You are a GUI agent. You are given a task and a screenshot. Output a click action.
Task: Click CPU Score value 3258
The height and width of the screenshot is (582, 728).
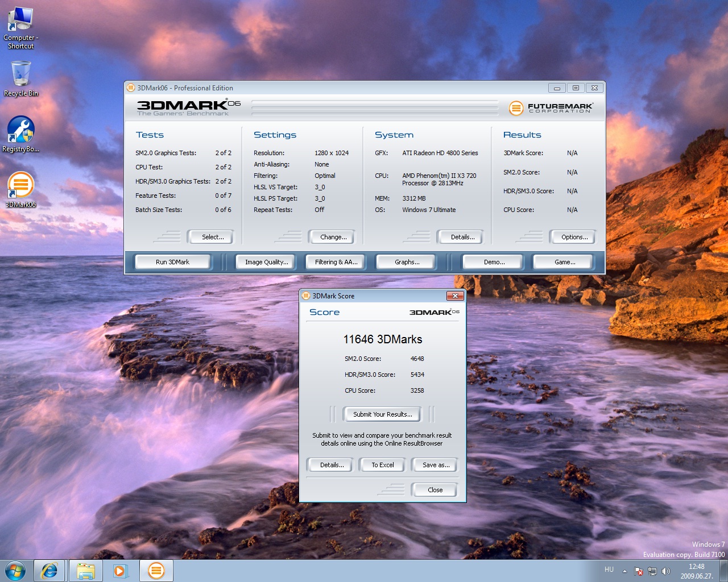point(417,390)
